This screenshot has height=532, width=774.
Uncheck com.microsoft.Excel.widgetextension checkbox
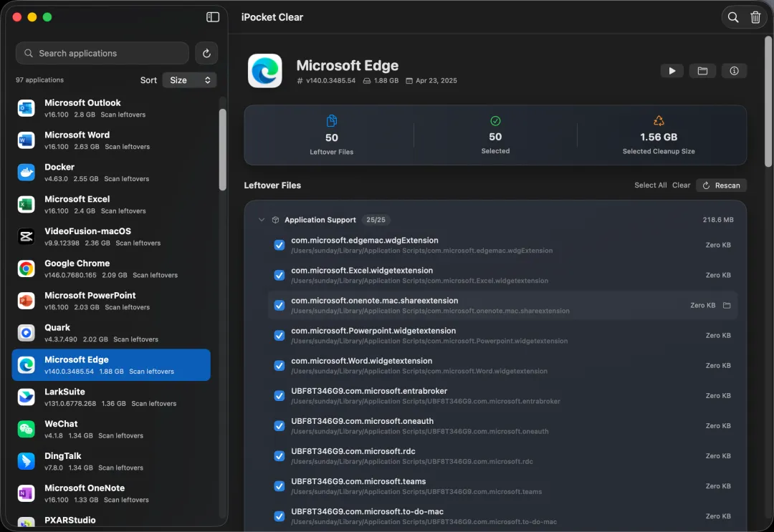(279, 275)
